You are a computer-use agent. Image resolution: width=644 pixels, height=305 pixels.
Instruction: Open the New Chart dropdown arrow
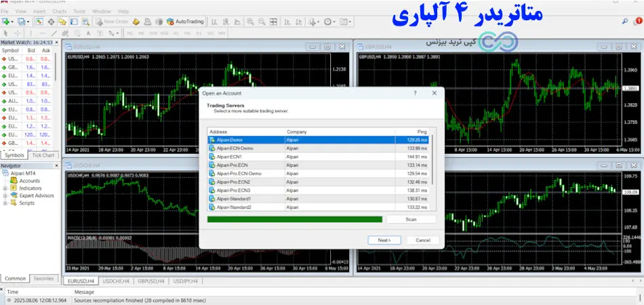coord(12,22)
